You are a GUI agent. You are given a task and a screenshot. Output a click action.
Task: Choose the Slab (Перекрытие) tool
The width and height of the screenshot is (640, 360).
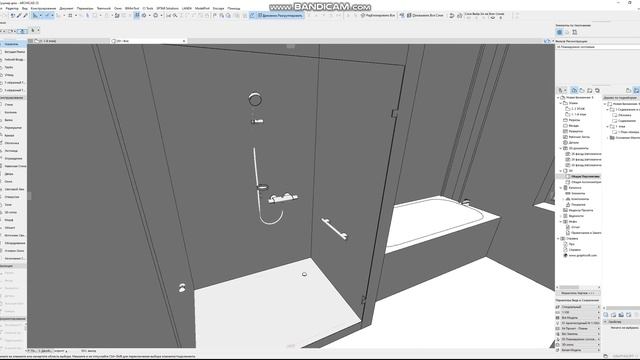[x=13, y=128]
